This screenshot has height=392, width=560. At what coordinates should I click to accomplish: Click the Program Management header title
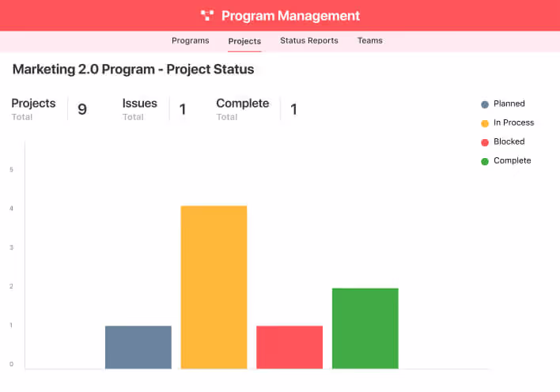click(290, 16)
